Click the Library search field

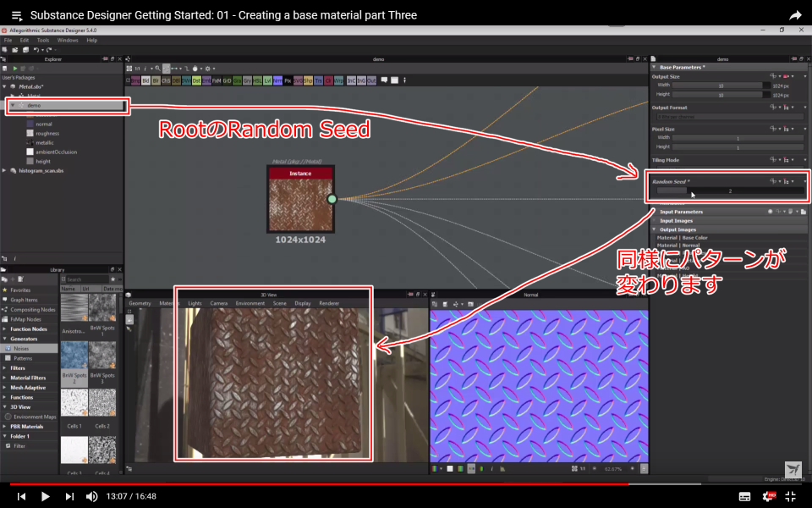pyautogui.click(x=87, y=279)
